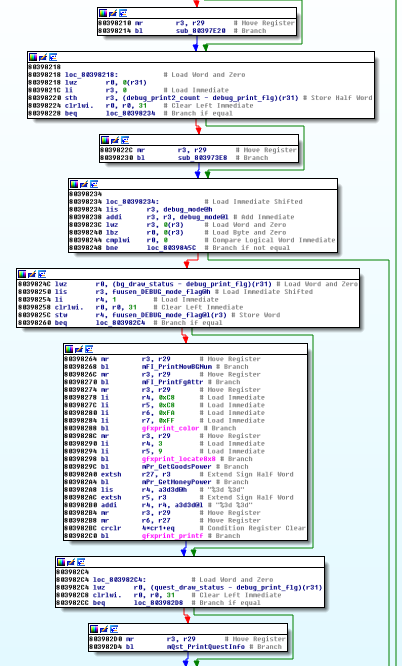Change color of 8039824C node

pyautogui.click(x=22, y=274)
